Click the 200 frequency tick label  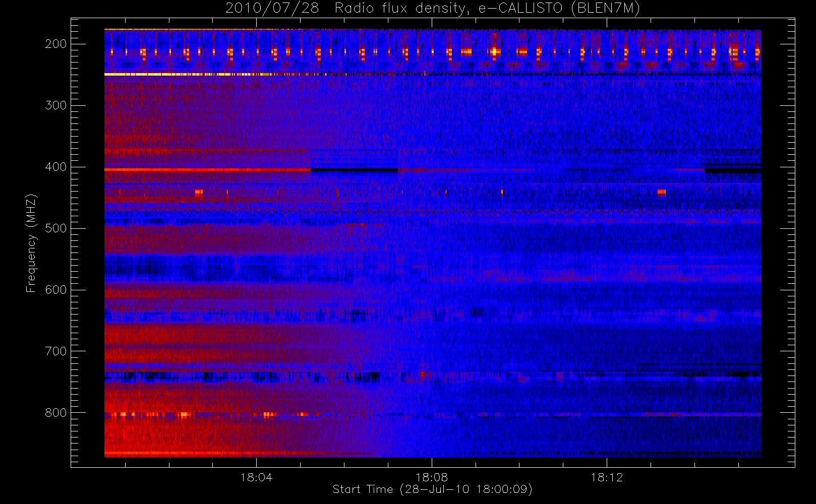coord(55,44)
